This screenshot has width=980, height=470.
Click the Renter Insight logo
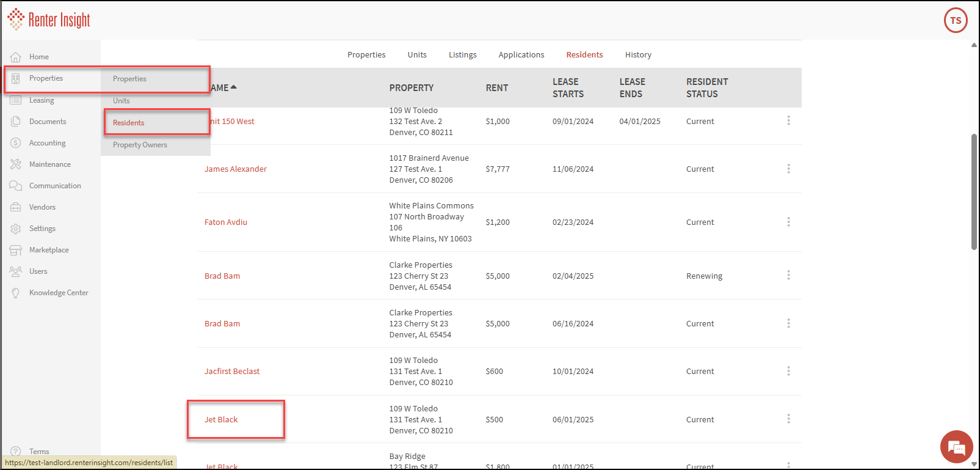49,20
